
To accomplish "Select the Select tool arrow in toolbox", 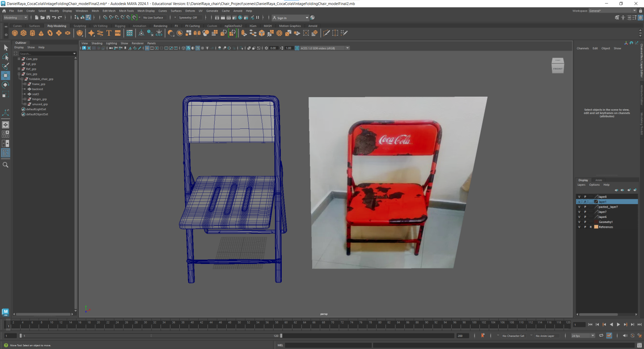I will coord(5,47).
